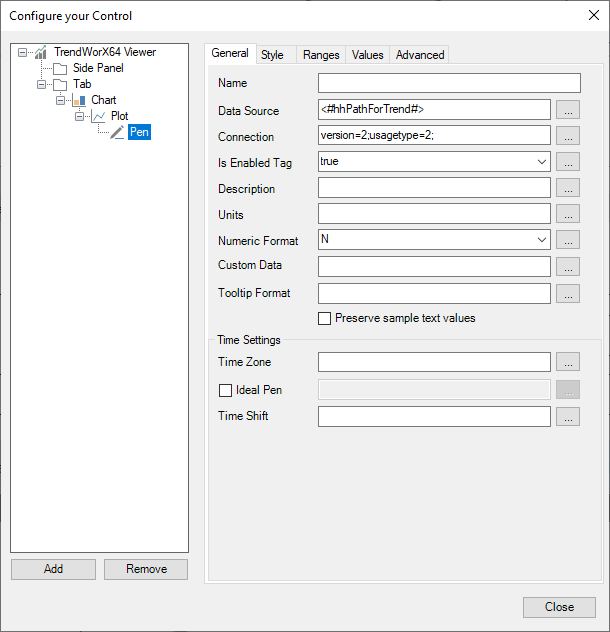This screenshot has width=610, height=632.
Task: Click the Side Panel folder icon
Action: point(60,69)
